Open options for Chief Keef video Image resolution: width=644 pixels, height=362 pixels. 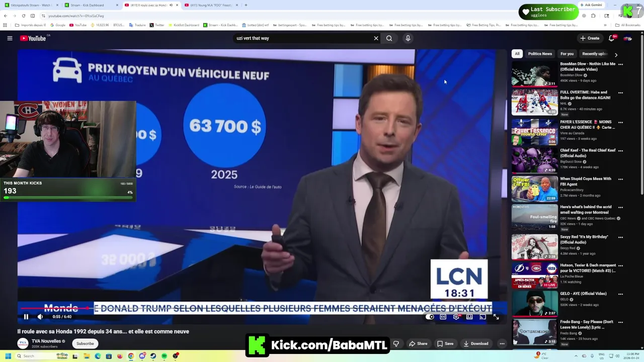620,150
